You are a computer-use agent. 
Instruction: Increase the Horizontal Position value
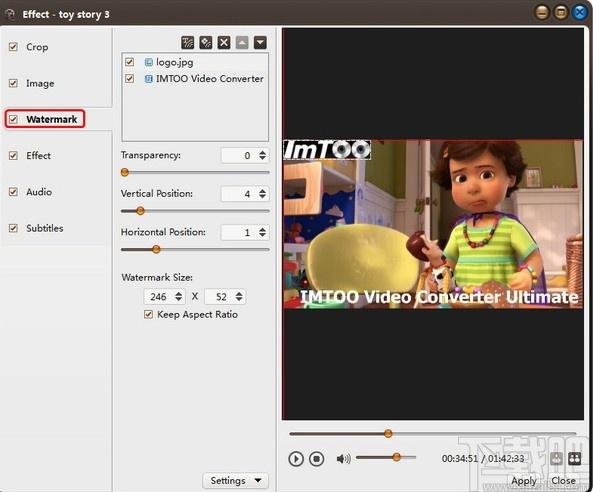[x=262, y=230]
